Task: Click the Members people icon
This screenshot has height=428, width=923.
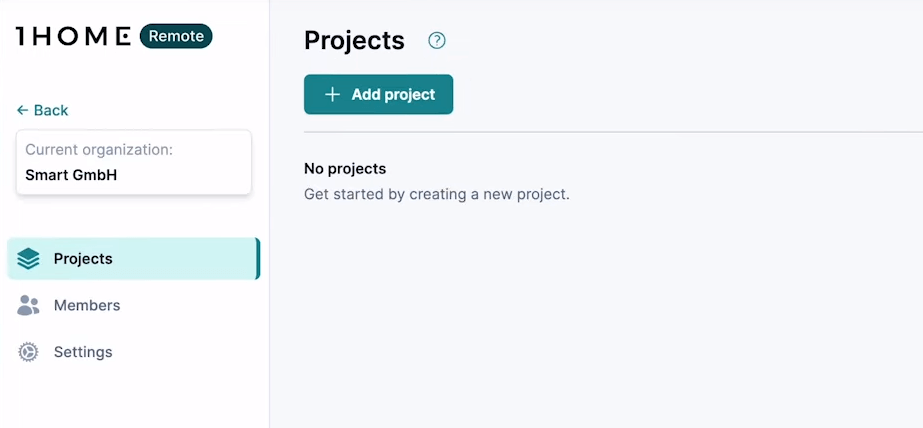Action: tap(28, 306)
